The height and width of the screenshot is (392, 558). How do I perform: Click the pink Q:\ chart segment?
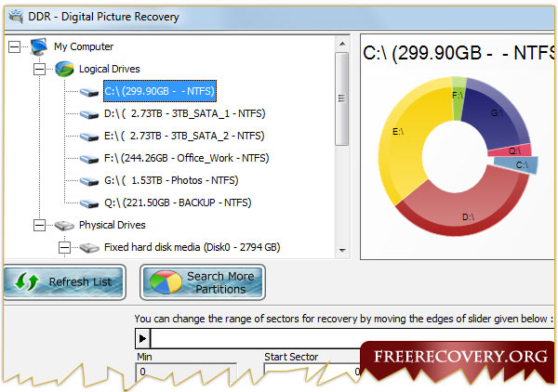(x=512, y=150)
